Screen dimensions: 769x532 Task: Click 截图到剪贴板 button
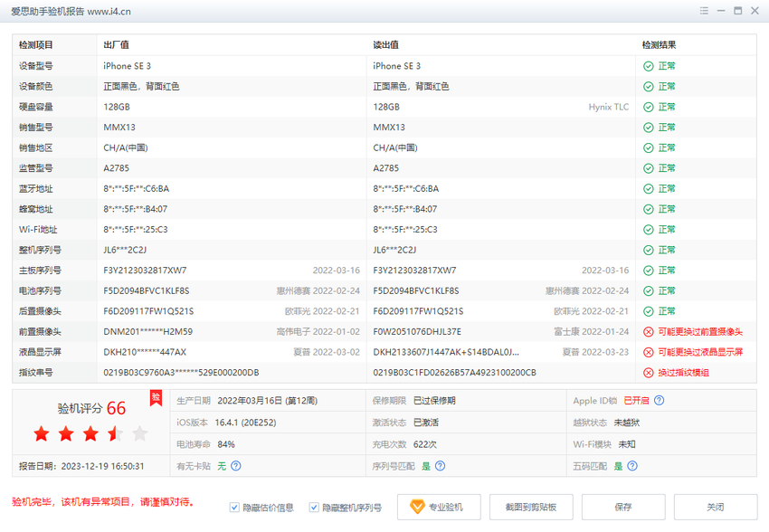tap(531, 507)
